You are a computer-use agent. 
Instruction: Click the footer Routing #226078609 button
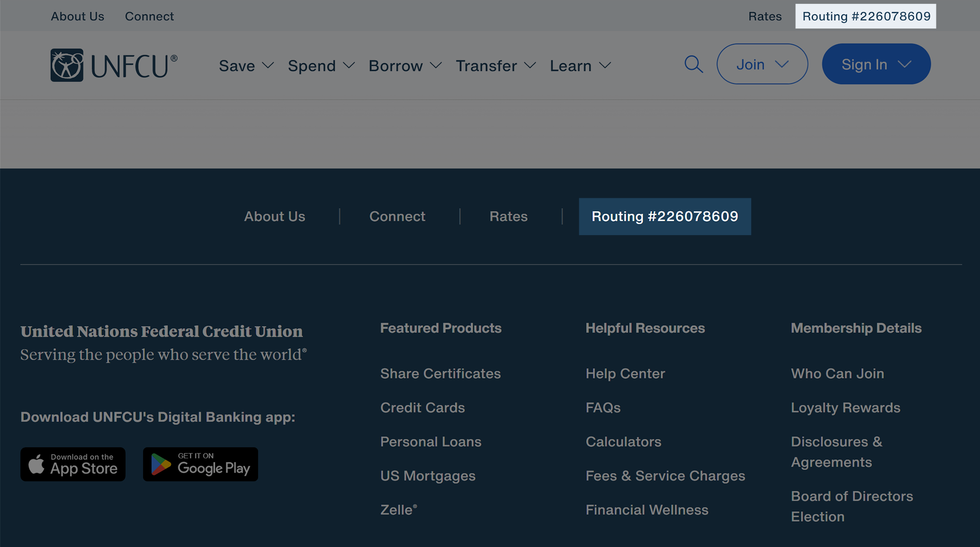point(665,216)
